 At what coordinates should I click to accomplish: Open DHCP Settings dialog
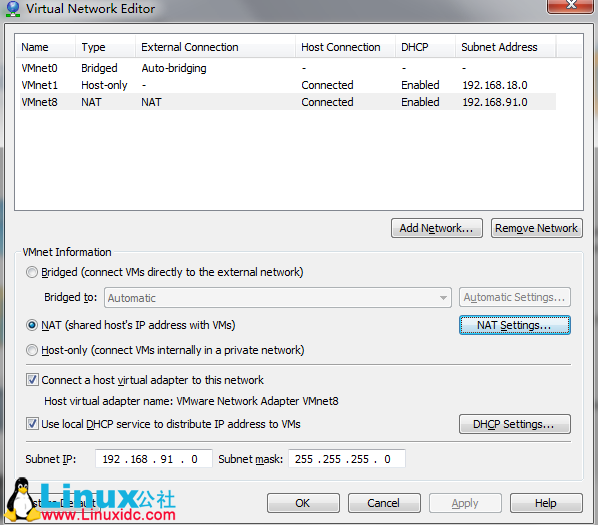[x=514, y=424]
